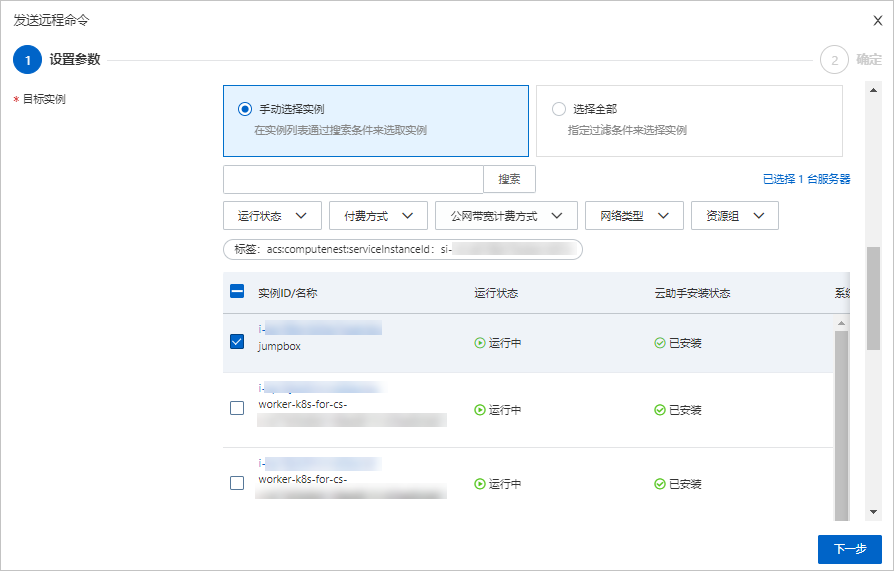This screenshot has height=571, width=894.
Task: Expand the 付费方式 filter dropdown
Action: coord(378,216)
